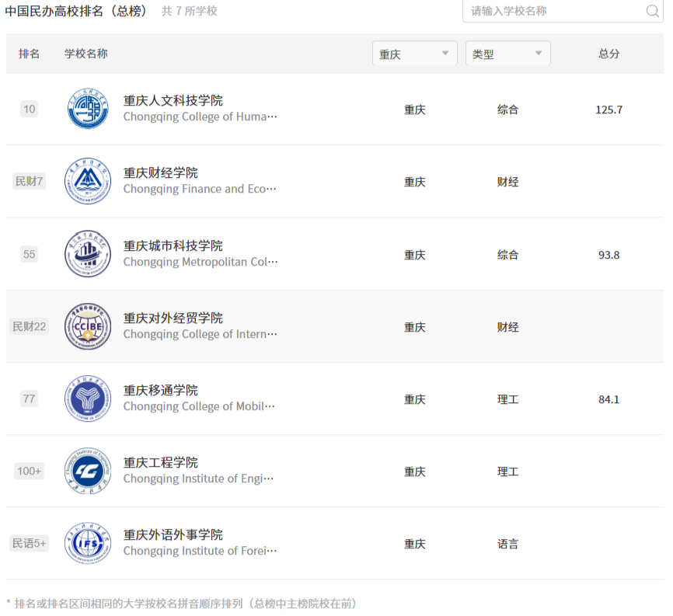The image size is (673, 616).
Task: Open the 重庆对外经贸学院 school link
Action: (x=173, y=318)
